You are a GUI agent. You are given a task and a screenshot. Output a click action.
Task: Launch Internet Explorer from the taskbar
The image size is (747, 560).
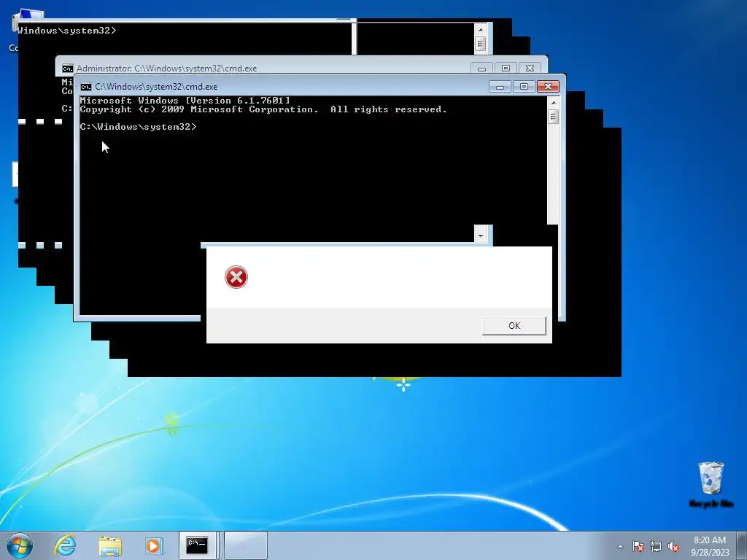65,545
